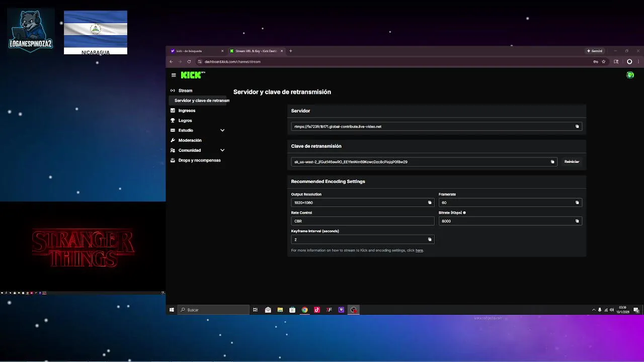644x362 pixels.
Task: Open Twitch app in the taskbar
Action: pos(341,310)
